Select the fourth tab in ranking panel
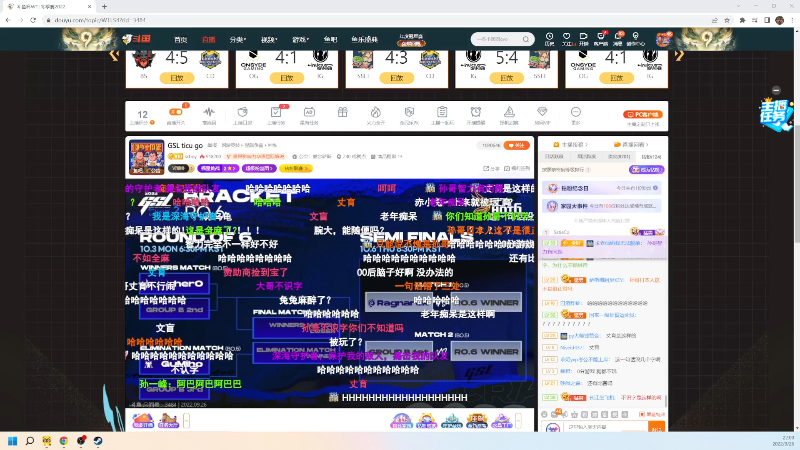Image resolution: width=800 pixels, height=450 pixels. click(x=651, y=157)
